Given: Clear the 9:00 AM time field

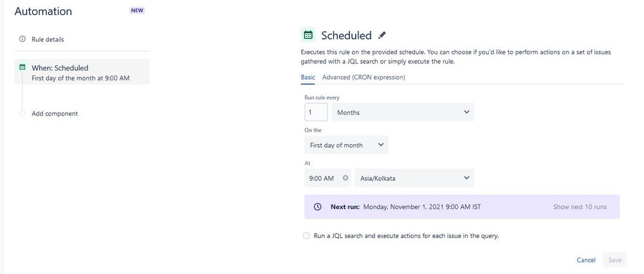Looking at the screenshot, I should tap(346, 178).
